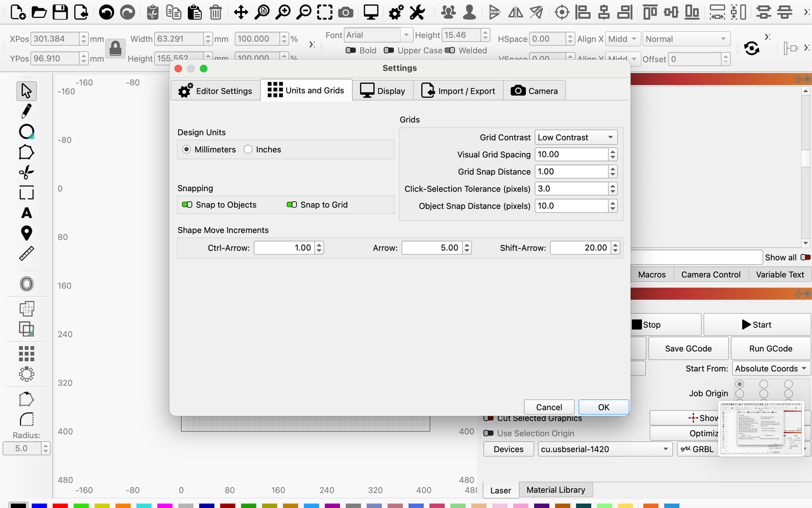Image resolution: width=812 pixels, height=508 pixels.
Task: Click the aspect ratio lock icon
Action: (x=115, y=49)
